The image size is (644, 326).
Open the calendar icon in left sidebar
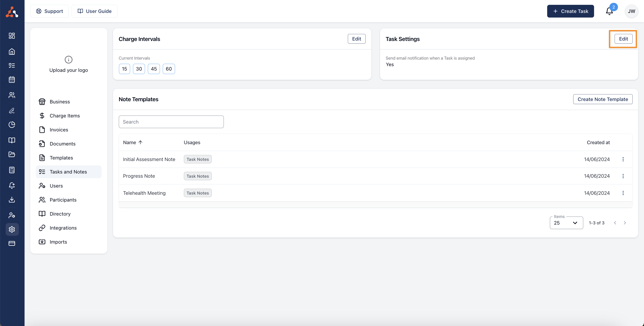[x=12, y=80]
